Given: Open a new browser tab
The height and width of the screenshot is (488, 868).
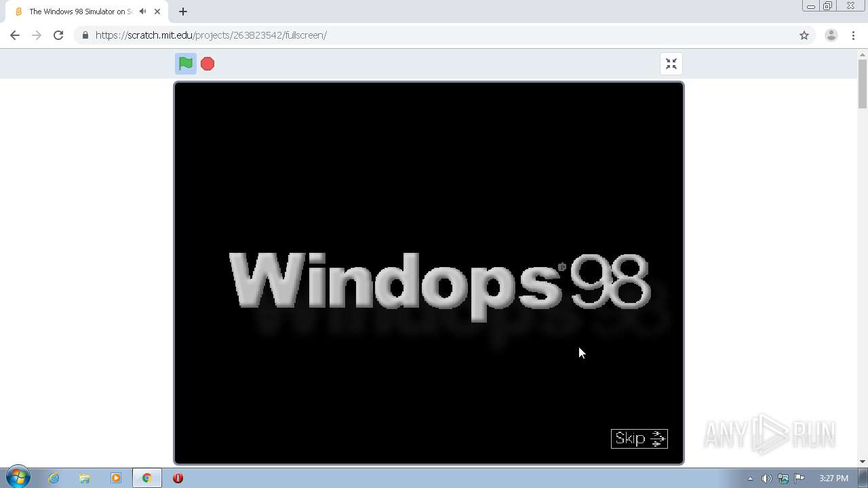Looking at the screenshot, I should click(x=183, y=12).
